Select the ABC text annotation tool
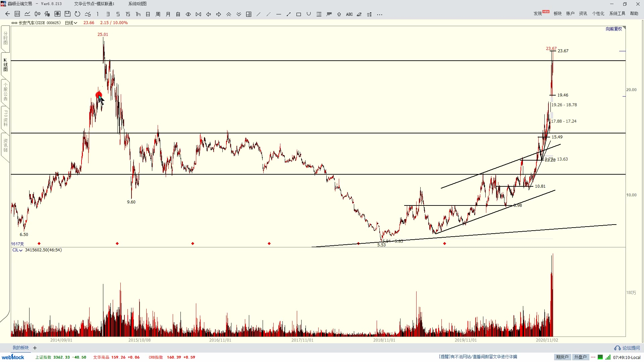The height and width of the screenshot is (362, 644). (x=349, y=14)
